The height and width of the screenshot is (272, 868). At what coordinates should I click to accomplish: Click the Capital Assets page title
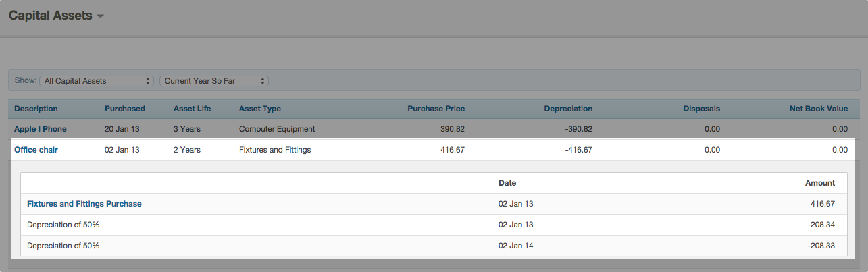51,16
